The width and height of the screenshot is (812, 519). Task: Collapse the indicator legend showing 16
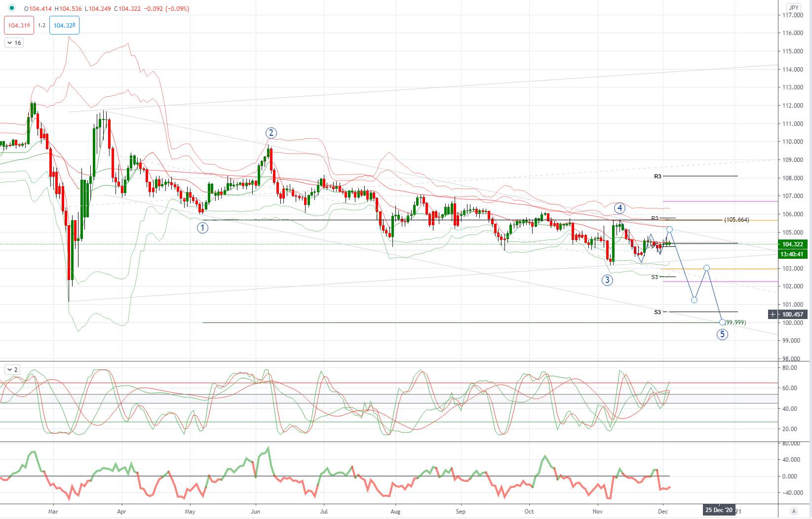pos(14,43)
